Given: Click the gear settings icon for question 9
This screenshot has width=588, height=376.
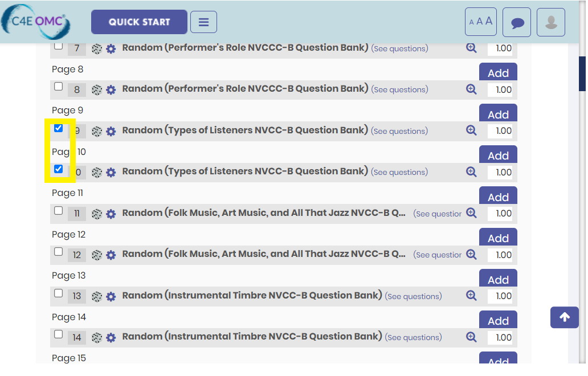Looking at the screenshot, I should 111,131.
